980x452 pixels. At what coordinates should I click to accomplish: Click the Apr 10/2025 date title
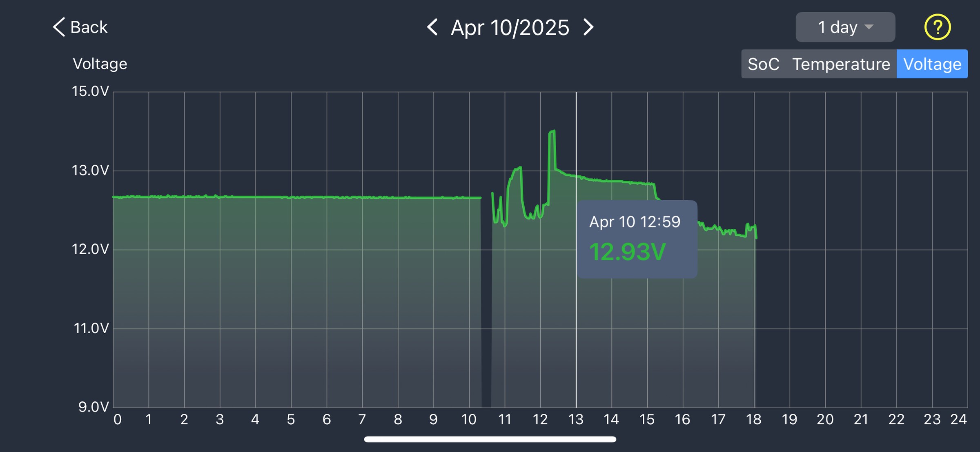coord(510,27)
